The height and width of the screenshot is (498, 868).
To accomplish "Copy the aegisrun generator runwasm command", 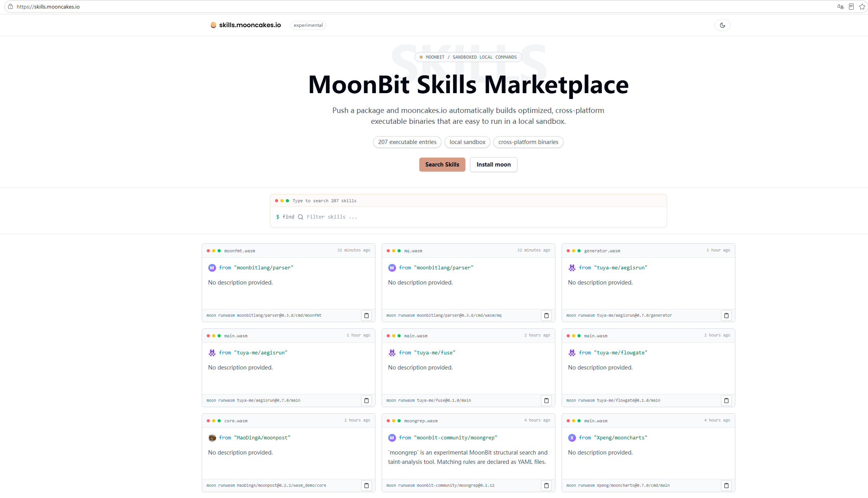I will [726, 316].
